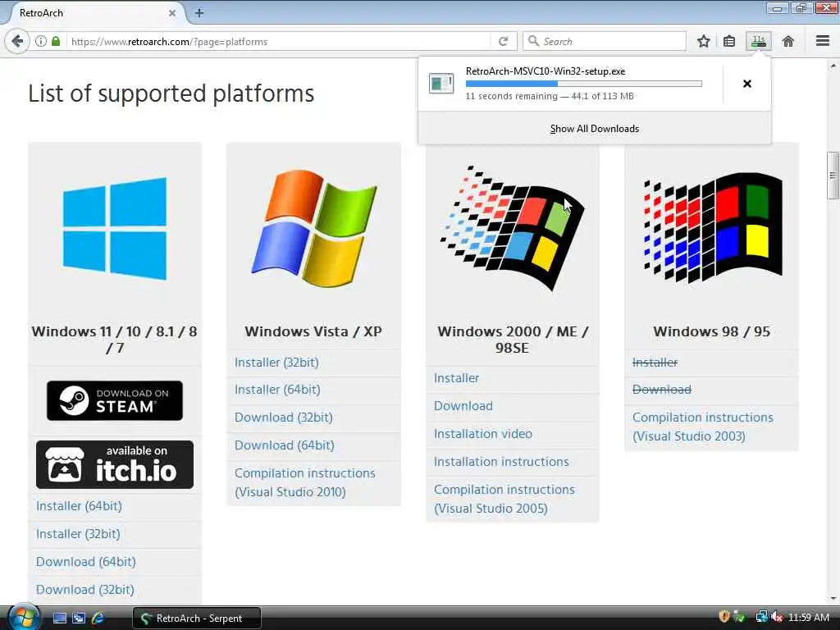
Task: Click the vertical scrollbar thumb
Action: [x=832, y=176]
